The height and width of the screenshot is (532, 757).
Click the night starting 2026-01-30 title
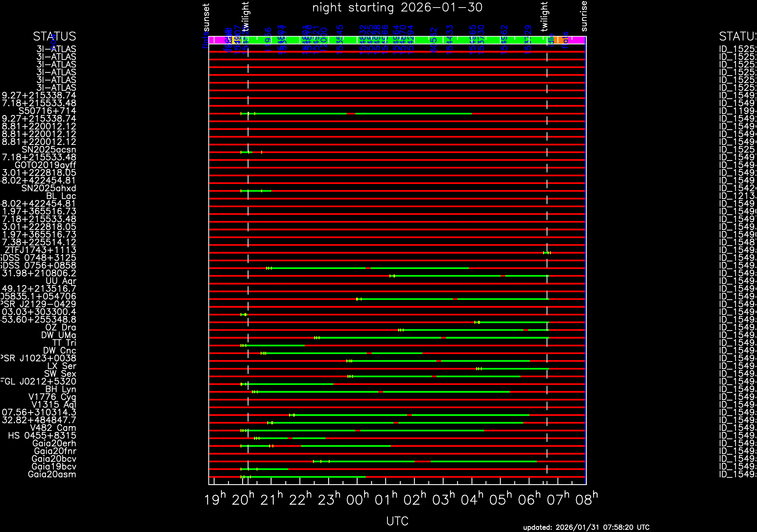(397, 8)
